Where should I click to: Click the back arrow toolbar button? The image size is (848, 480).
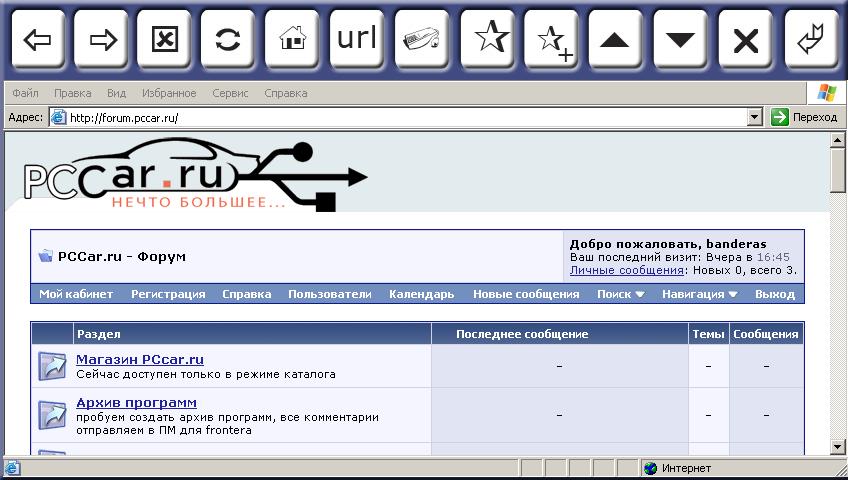[37, 39]
